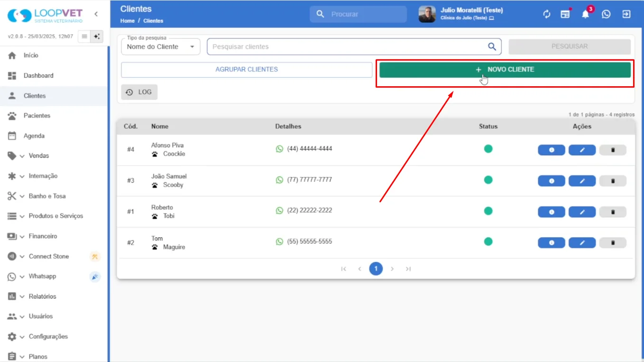644x362 pixels.
Task: Collapse the sidebar with the chevron arrow
Action: point(96,14)
